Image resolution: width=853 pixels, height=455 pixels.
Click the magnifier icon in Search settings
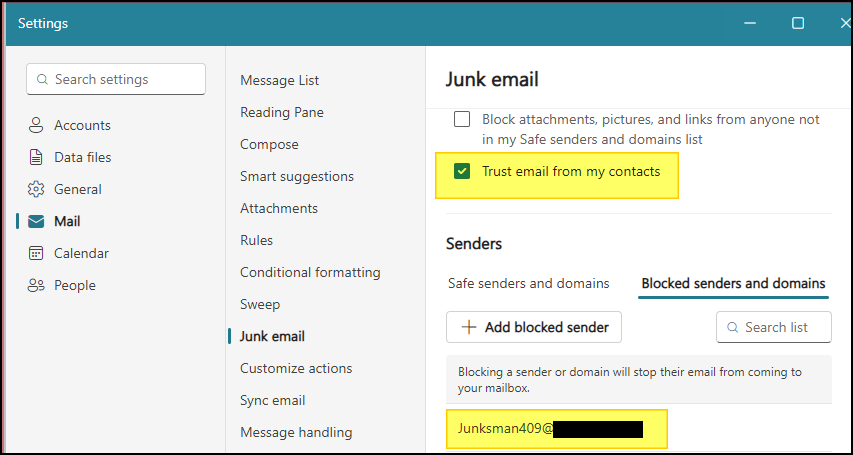click(x=42, y=79)
